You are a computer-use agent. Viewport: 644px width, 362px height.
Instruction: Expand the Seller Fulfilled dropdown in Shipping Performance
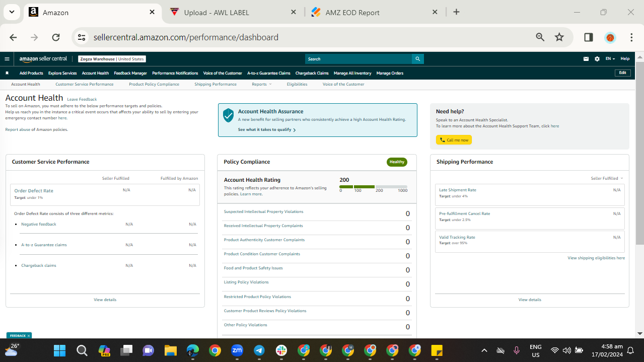coord(607,178)
